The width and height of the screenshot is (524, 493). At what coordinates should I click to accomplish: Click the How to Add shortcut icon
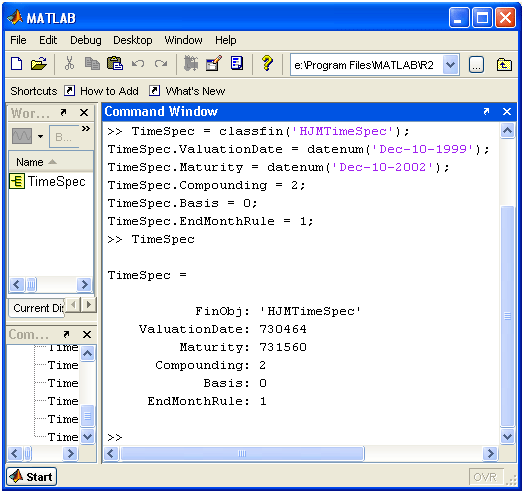click(x=69, y=91)
